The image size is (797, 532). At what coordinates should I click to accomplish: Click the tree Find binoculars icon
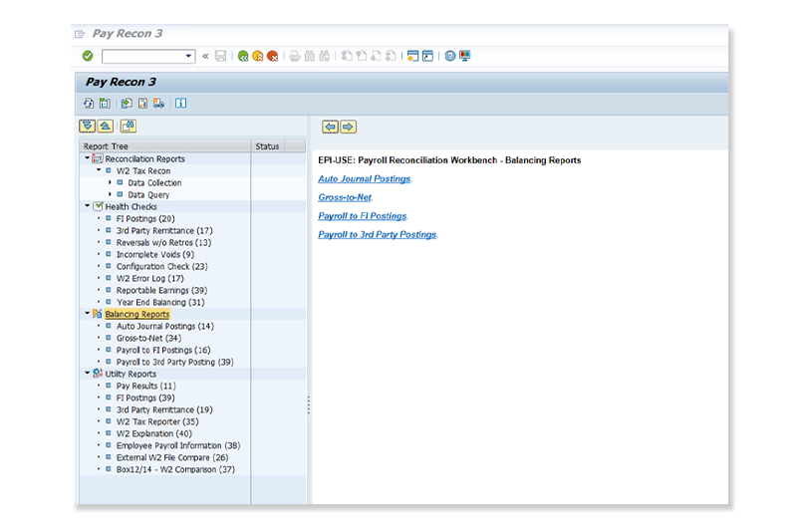tap(129, 126)
